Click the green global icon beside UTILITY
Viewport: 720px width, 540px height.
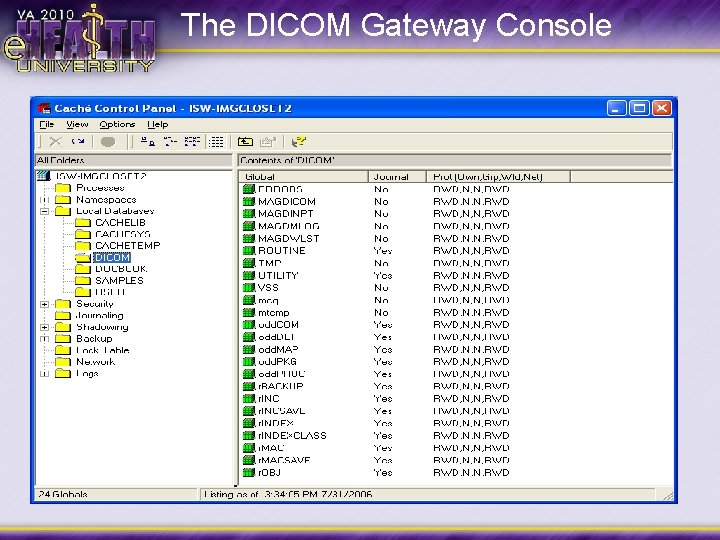click(248, 276)
